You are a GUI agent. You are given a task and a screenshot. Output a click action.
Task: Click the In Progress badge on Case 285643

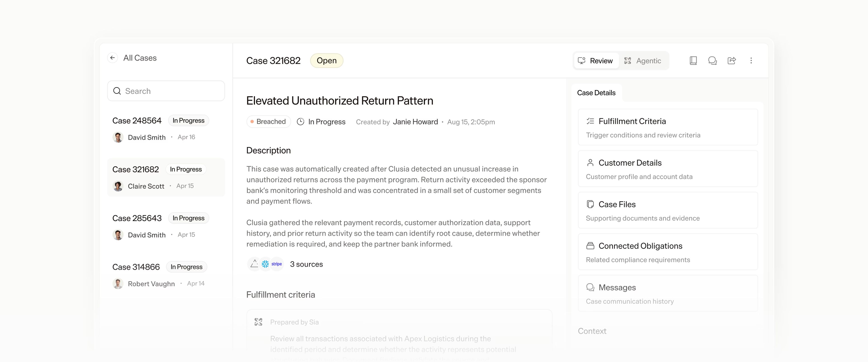click(x=188, y=218)
